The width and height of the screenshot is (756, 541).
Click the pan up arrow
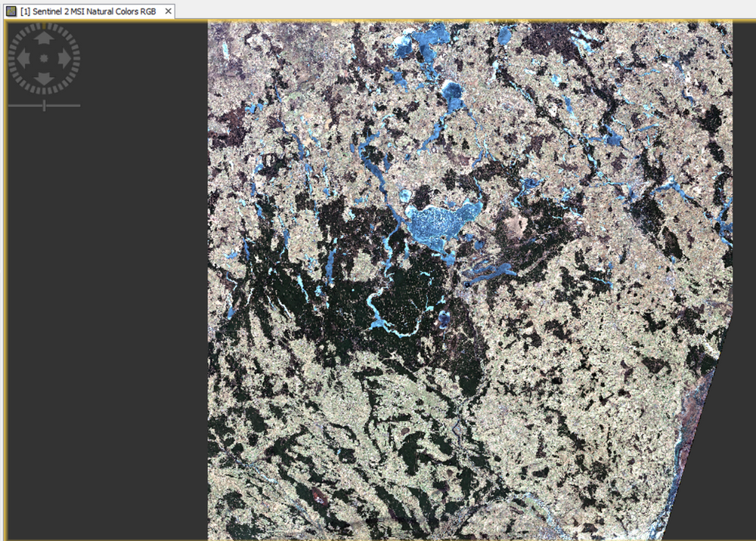45,36
